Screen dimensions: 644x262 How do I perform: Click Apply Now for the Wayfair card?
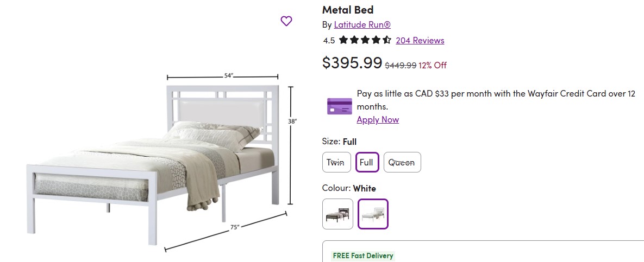pos(378,119)
